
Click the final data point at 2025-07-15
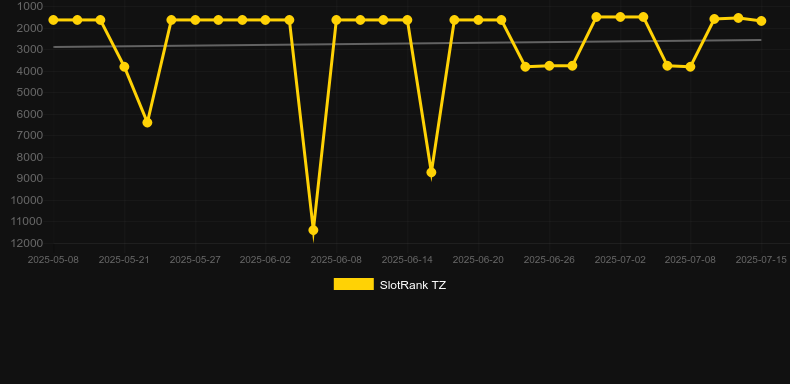761,21
